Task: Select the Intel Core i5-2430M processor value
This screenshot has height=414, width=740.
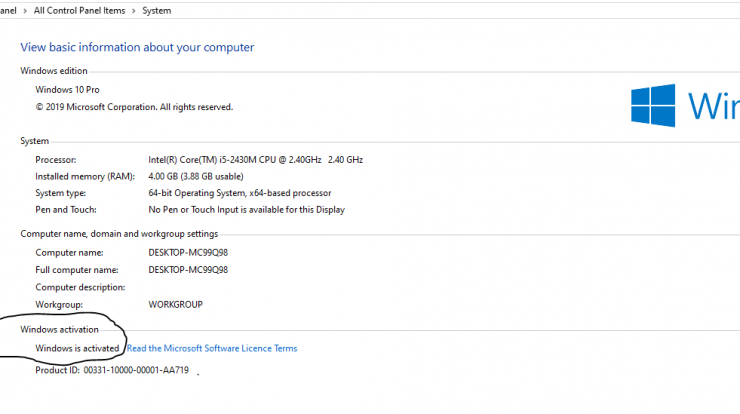Action: click(255, 160)
